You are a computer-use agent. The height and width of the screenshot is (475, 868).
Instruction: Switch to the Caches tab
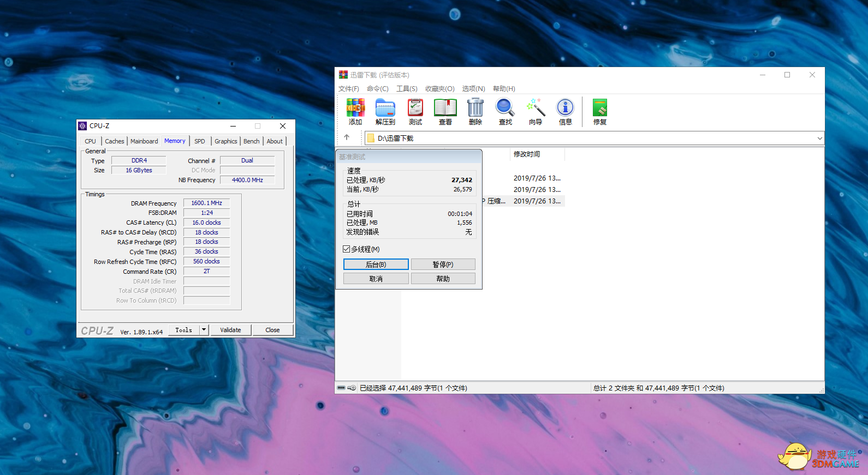point(115,141)
